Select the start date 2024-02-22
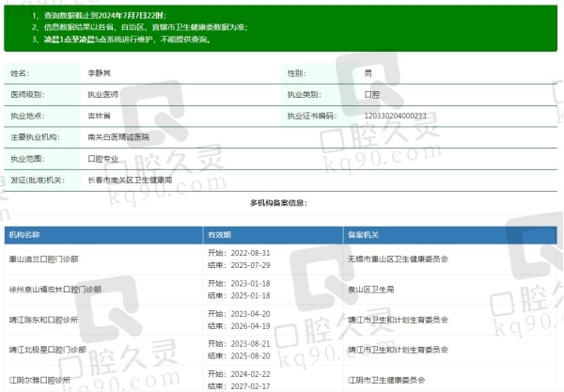 [x=250, y=374]
